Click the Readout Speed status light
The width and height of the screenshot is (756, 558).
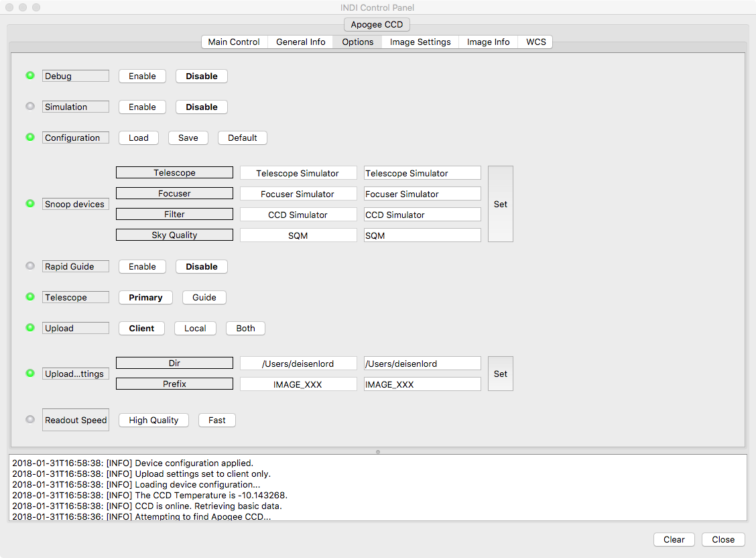30,420
